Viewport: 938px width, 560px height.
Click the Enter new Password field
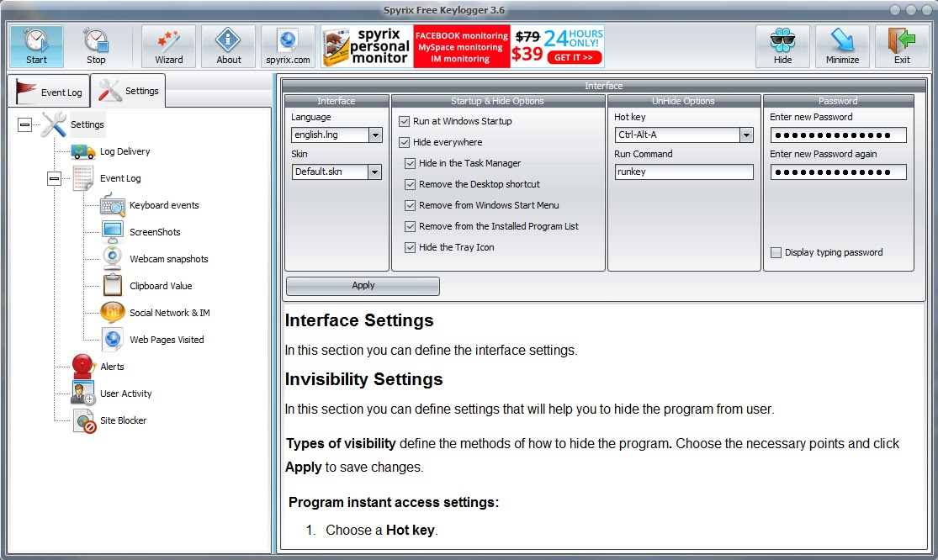pyautogui.click(x=838, y=135)
